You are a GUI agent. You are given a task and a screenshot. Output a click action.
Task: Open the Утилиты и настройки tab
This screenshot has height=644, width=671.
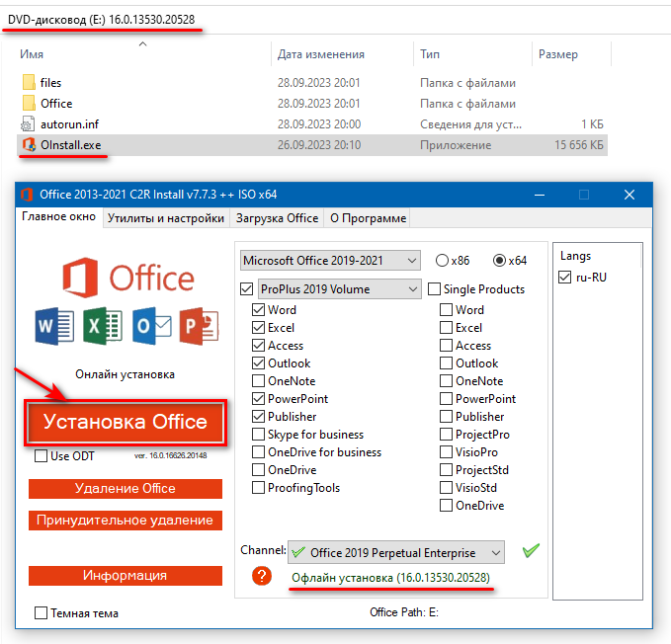[x=166, y=218]
